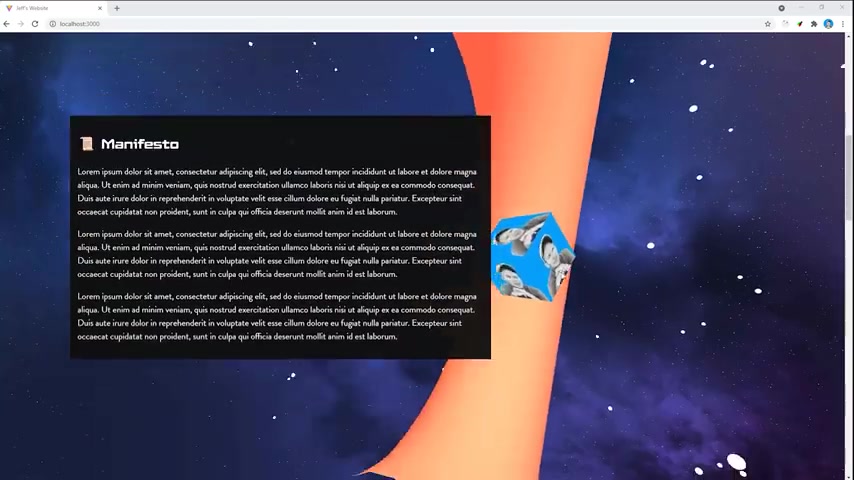Screen dimensions: 854x480
Task: Click the second Lorem ipsum paragraph
Action: [x=277, y=254]
